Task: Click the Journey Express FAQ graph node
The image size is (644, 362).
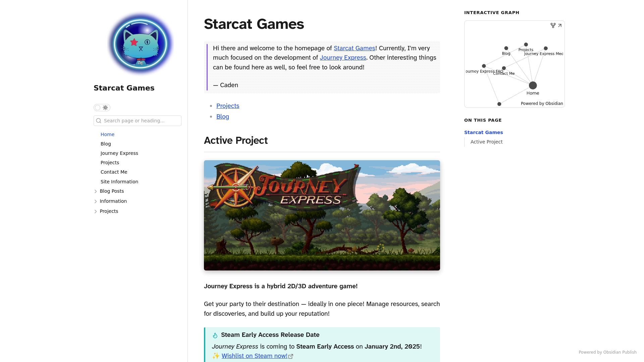Action: (484, 66)
